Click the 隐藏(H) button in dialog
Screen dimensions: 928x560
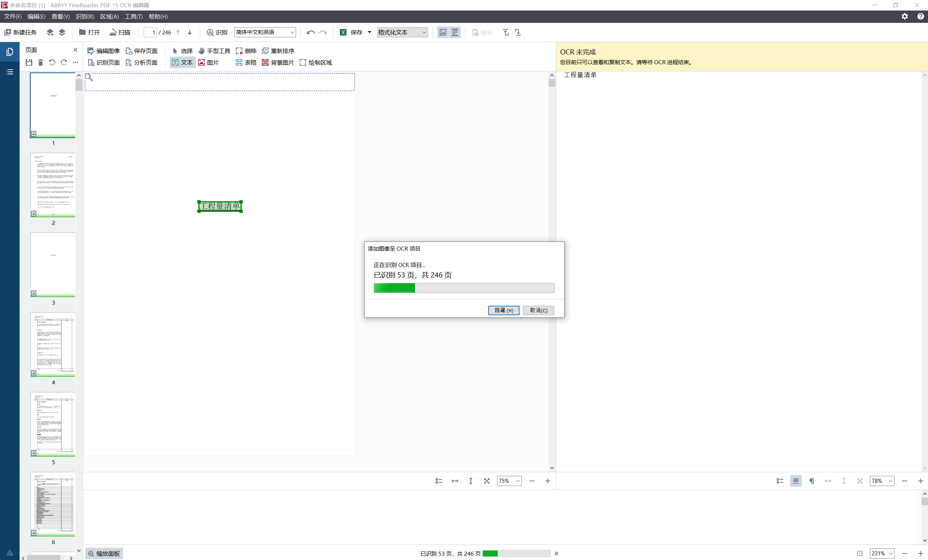(x=504, y=310)
